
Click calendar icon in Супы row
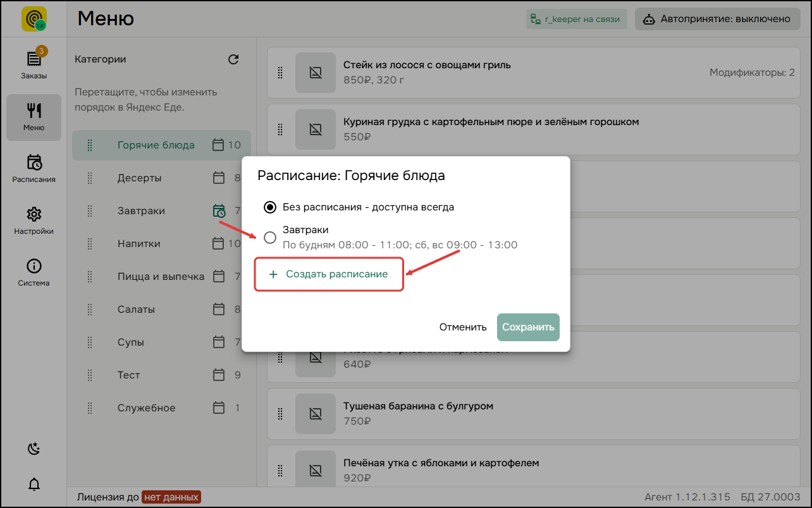coord(219,342)
